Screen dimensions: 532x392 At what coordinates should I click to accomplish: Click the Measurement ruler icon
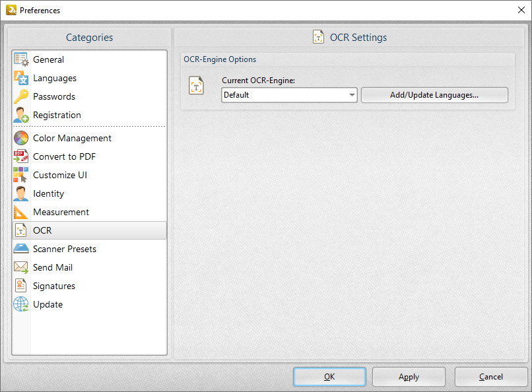tap(21, 212)
